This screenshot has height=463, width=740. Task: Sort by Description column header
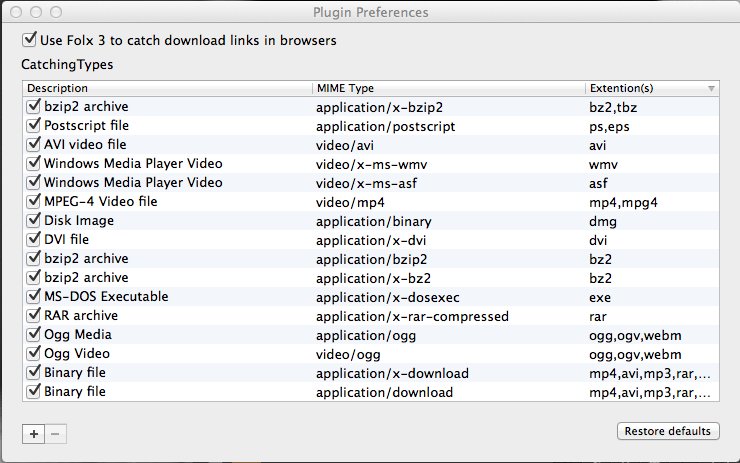[x=165, y=89]
